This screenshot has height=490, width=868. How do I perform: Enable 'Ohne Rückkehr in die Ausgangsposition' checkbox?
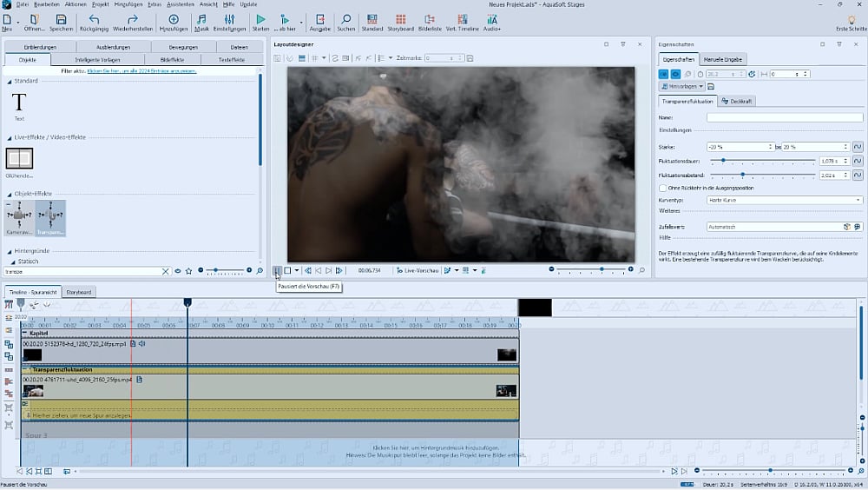coord(663,188)
